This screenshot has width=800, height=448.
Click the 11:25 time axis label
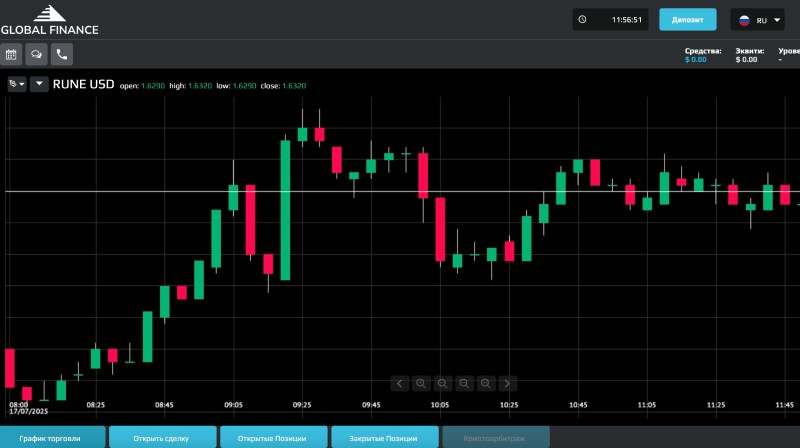(x=716, y=405)
